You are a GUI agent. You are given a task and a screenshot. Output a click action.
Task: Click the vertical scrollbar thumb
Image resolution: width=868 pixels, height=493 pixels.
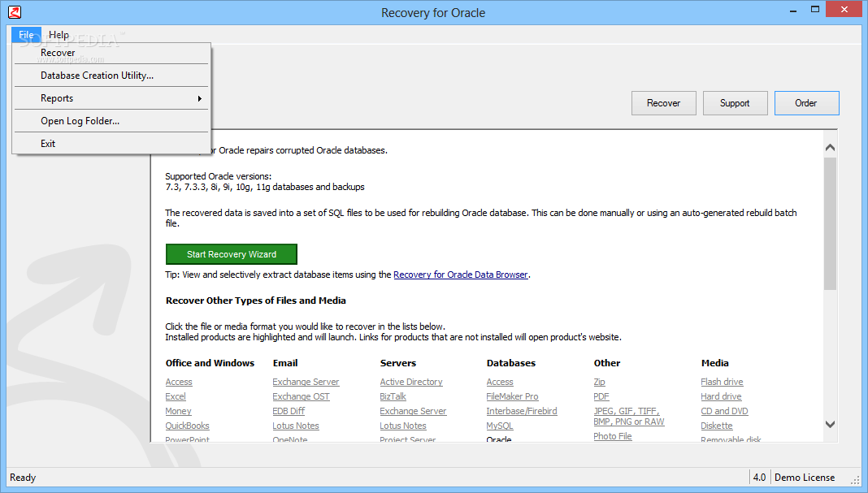[830, 223]
